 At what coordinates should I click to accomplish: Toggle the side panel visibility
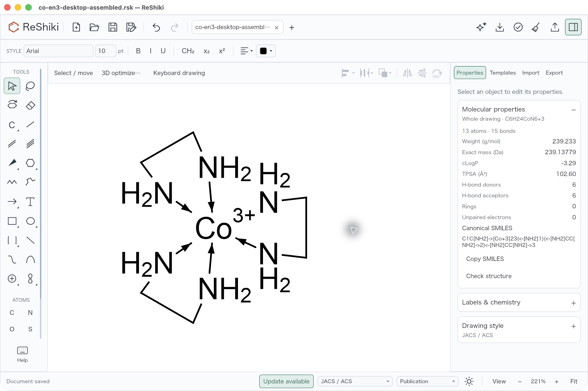[x=573, y=27]
